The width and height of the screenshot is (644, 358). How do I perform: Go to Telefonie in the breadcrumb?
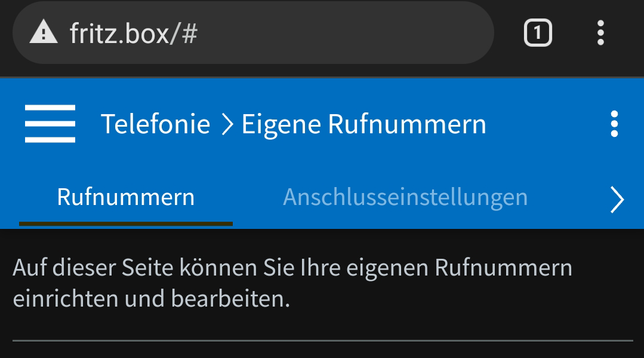point(155,124)
